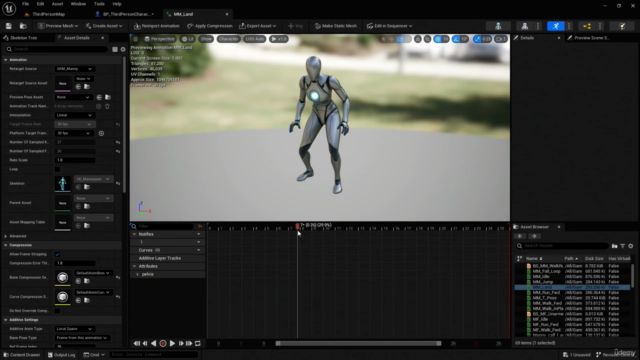The width and height of the screenshot is (640, 360).
Task: Open the Content Drawer
Action: (x=22, y=355)
